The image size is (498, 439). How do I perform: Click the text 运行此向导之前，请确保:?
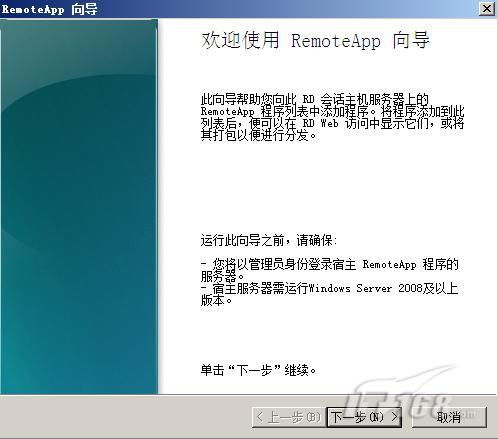point(269,240)
